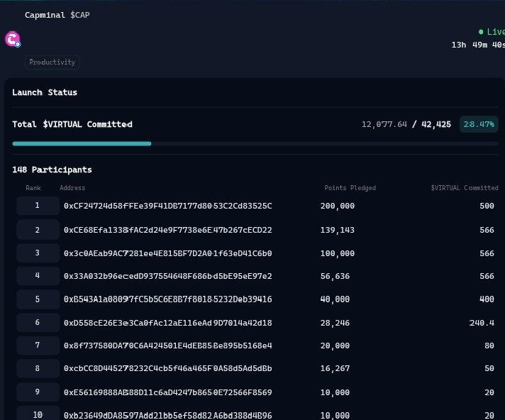
Task: Click the Launch Status heading
Action: click(45, 92)
